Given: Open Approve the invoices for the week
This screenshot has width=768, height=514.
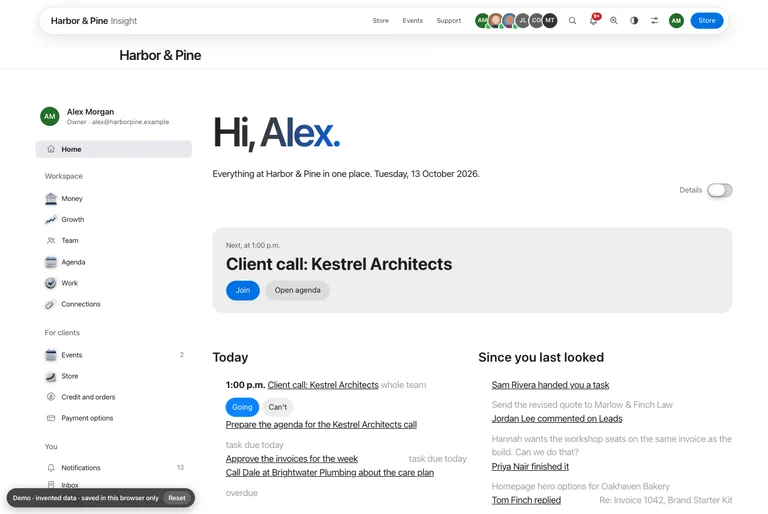Looking at the screenshot, I should [292, 459].
